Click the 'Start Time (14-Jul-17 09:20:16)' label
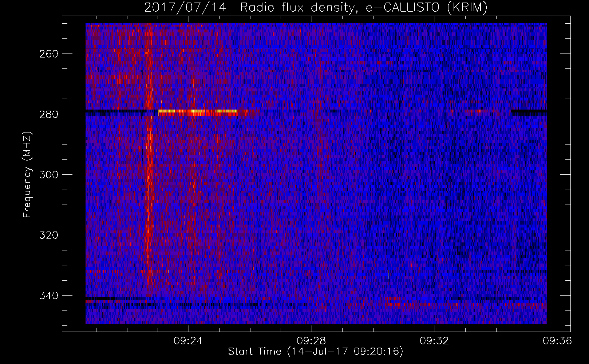 tap(316, 352)
